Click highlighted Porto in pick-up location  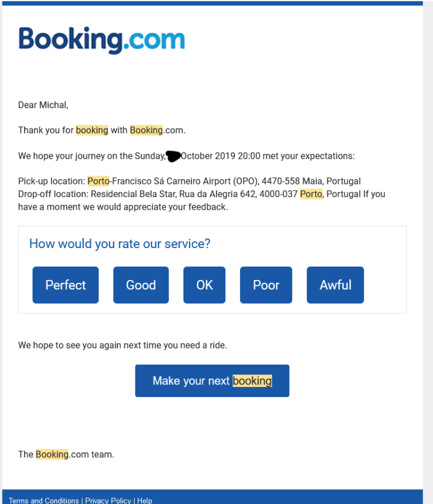[98, 181]
